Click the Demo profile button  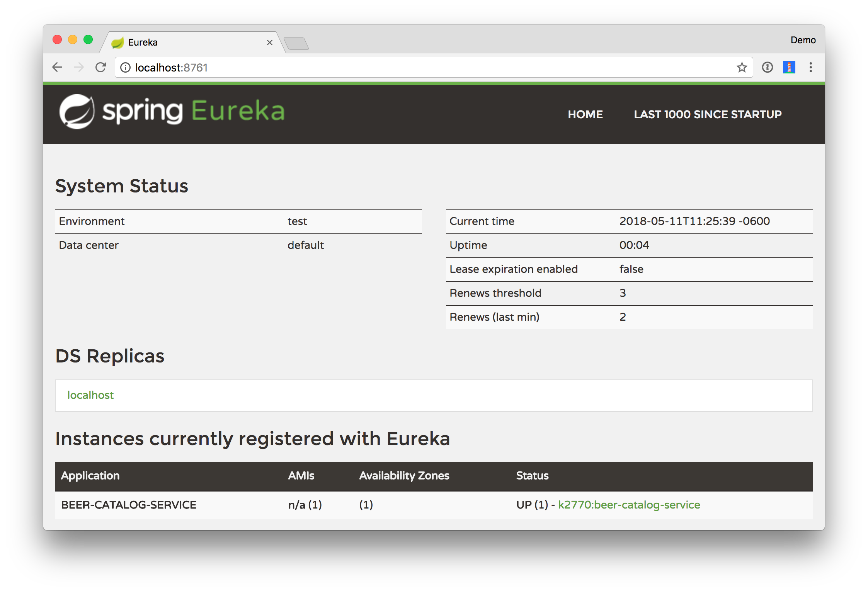pyautogui.click(x=803, y=40)
